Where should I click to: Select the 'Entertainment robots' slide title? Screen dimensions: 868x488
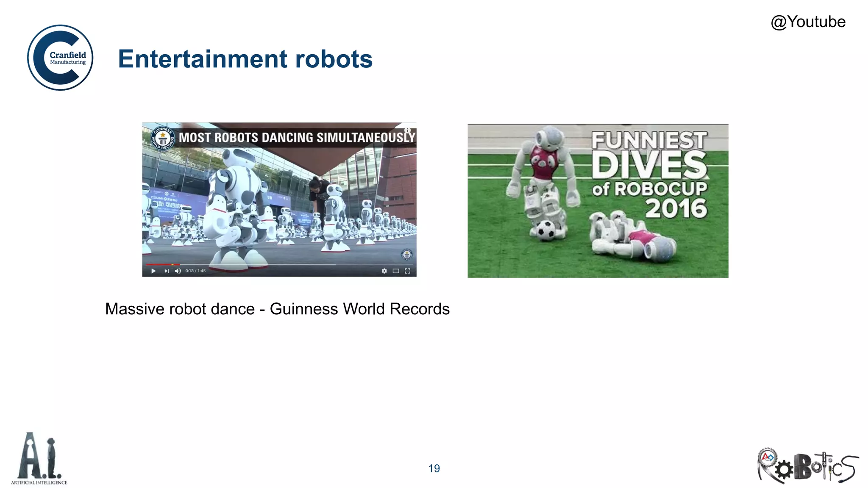[x=245, y=58]
